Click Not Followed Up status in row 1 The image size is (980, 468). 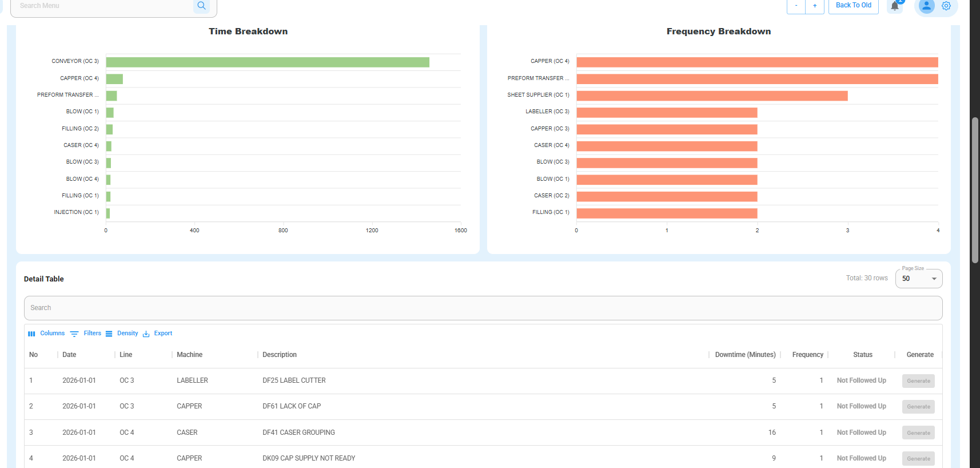(861, 380)
